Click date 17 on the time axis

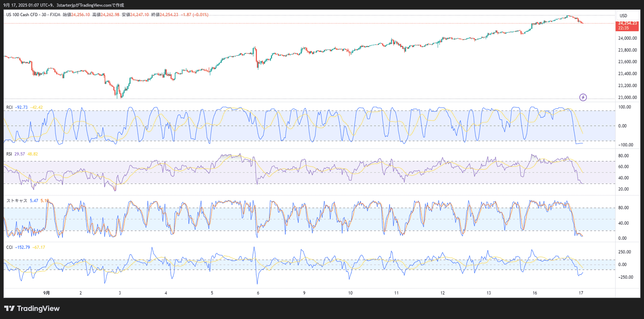tap(581, 293)
